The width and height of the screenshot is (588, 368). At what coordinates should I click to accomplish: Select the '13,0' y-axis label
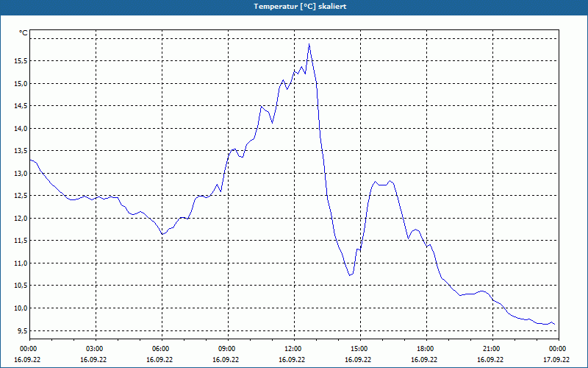(x=21, y=174)
